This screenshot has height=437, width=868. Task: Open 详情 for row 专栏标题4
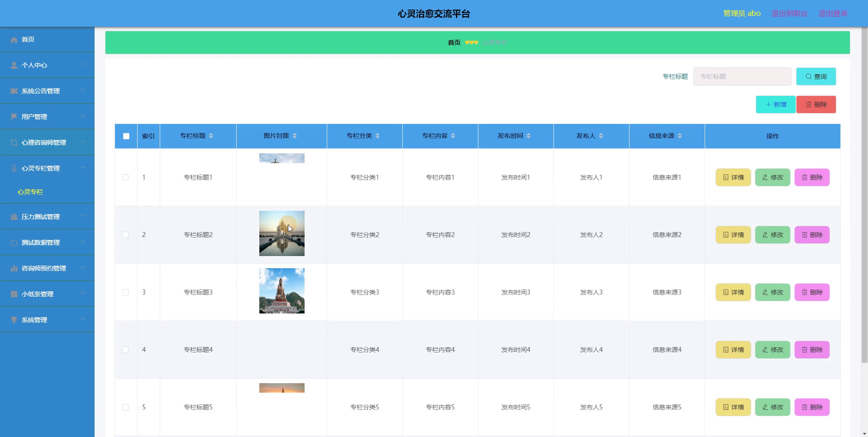pyautogui.click(x=733, y=350)
